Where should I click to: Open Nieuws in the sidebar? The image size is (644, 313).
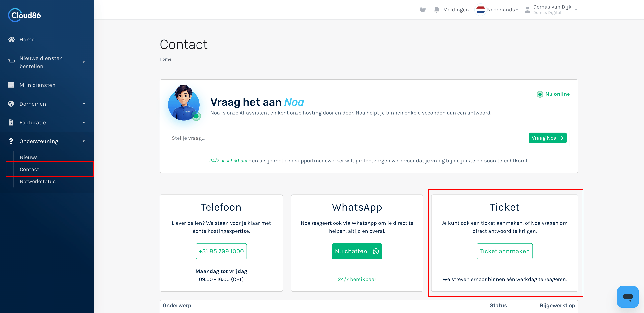click(x=29, y=157)
